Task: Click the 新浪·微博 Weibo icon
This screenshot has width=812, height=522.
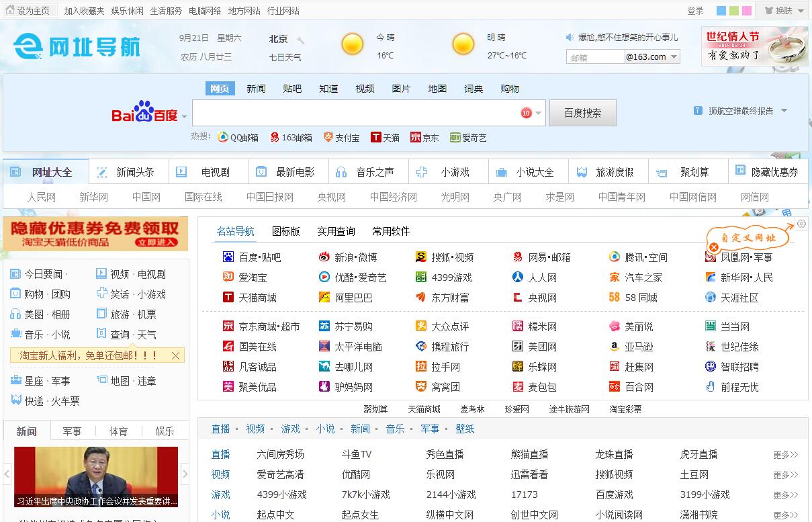Action: click(x=324, y=257)
